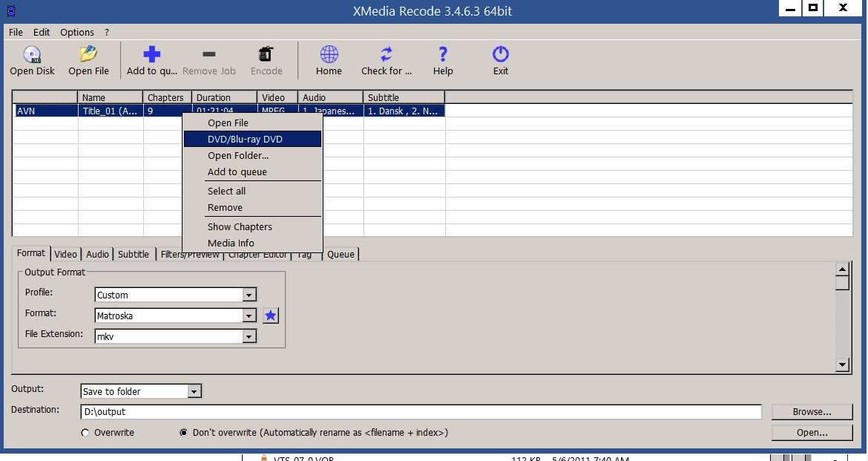Choose DVD/Blu-ray DVD in context menu
Viewport: 868px width, 461px height.
point(252,139)
